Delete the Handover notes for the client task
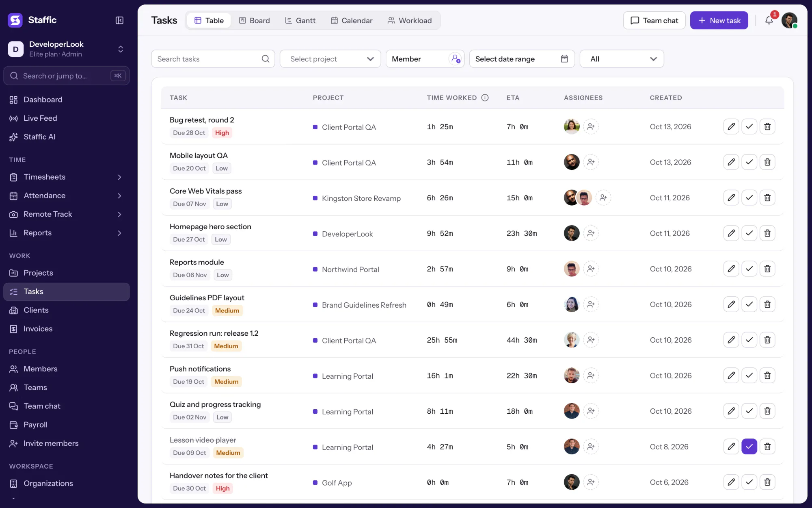 pyautogui.click(x=767, y=482)
